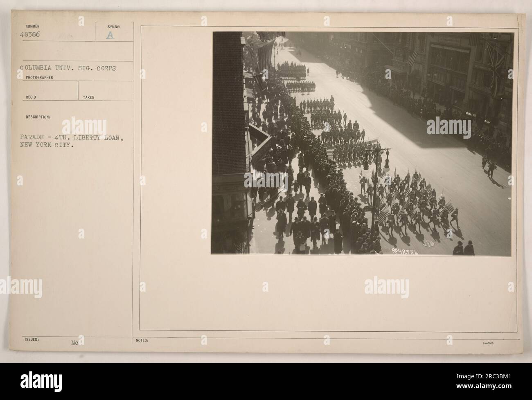This screenshot has height=400, width=532.
Task: Click the ISSUED label
Action: [32, 339]
